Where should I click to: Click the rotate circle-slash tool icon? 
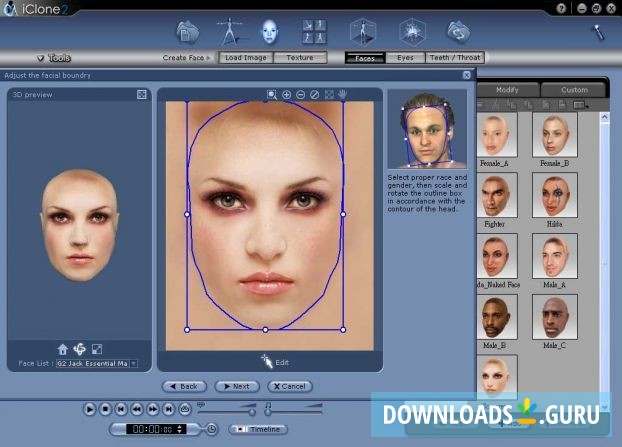[x=315, y=94]
